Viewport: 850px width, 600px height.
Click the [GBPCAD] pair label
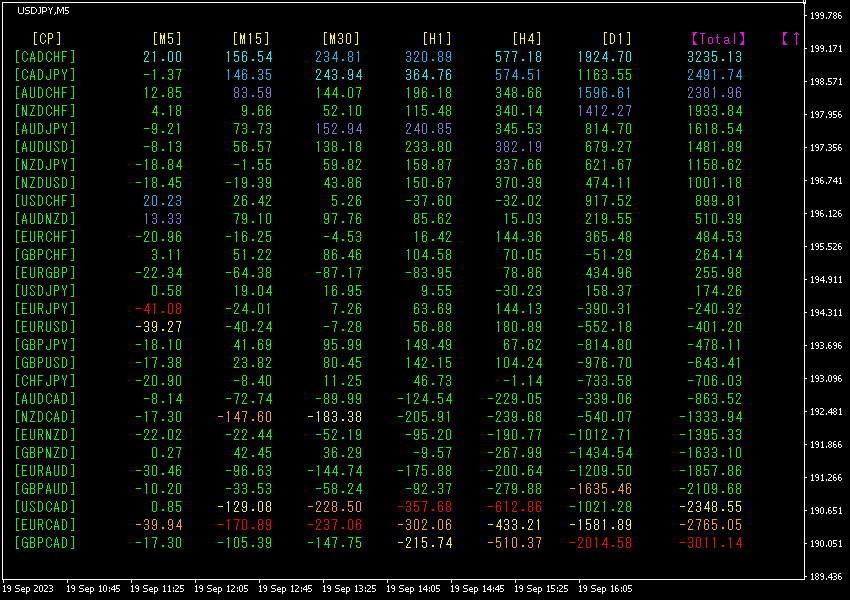(x=45, y=543)
